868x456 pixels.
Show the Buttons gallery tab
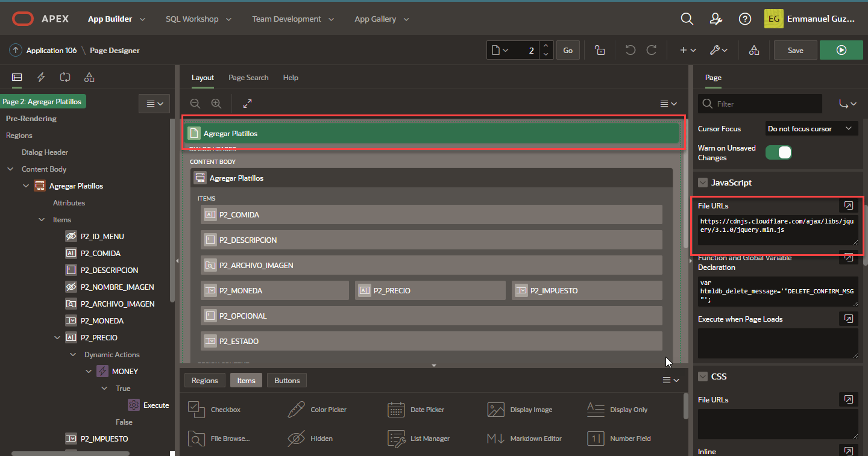click(287, 380)
